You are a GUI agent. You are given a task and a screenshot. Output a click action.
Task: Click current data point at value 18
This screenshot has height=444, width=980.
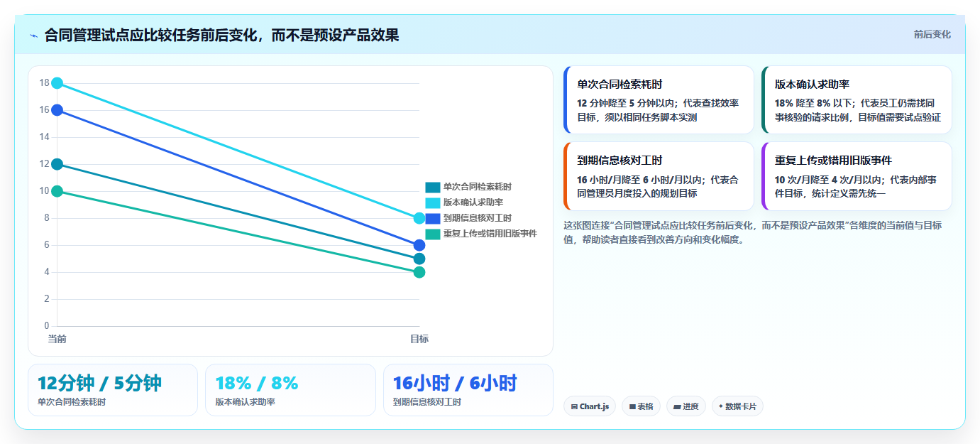pos(57,83)
